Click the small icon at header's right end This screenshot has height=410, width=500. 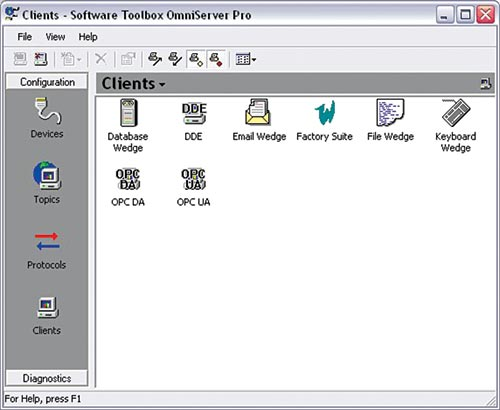point(485,83)
